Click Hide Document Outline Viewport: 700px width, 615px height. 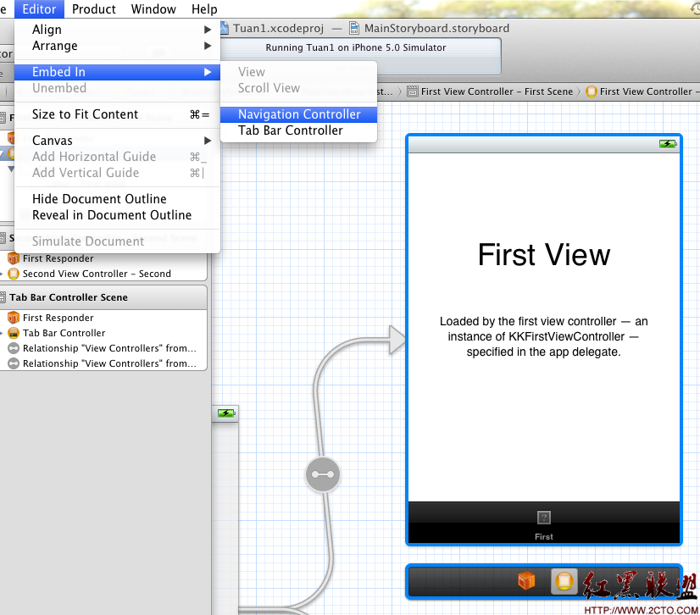99,199
